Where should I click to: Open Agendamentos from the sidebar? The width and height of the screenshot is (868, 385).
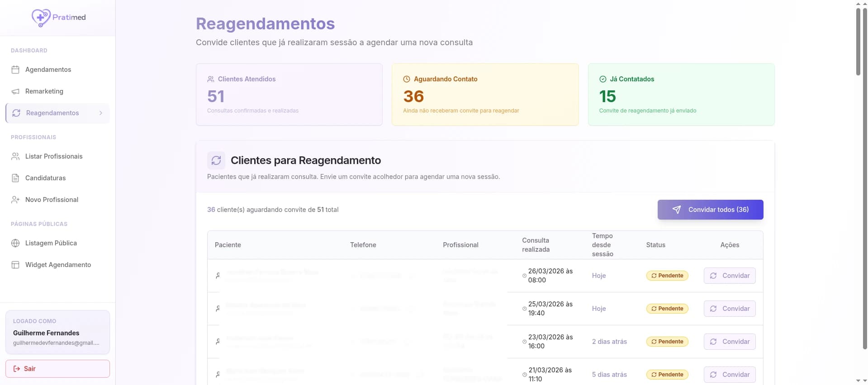point(57,70)
